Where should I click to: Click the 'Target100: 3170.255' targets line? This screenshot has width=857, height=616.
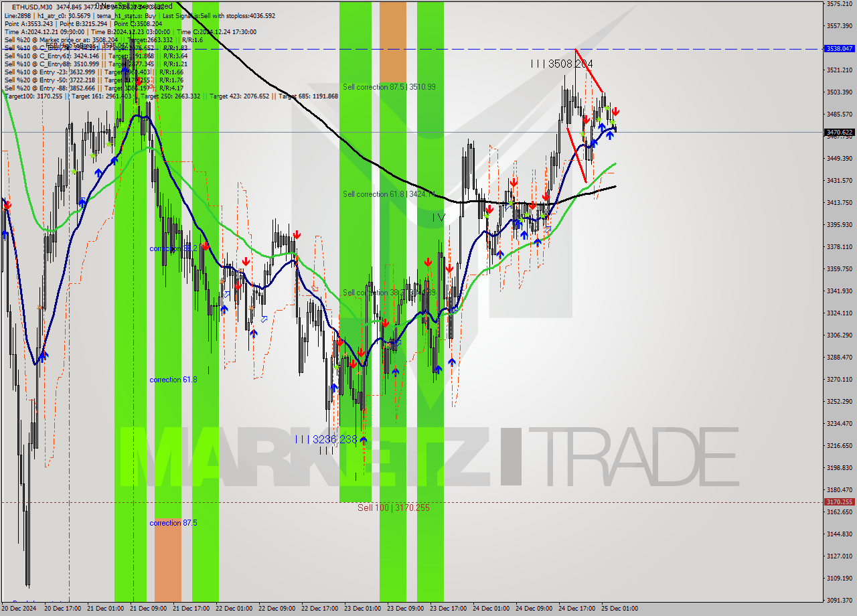(x=171, y=96)
